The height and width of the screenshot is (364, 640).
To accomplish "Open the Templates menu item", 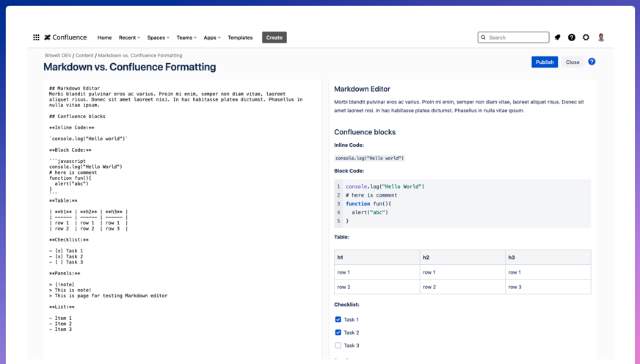I will coord(240,37).
